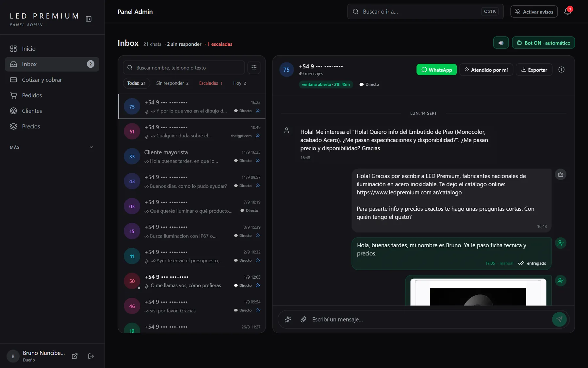Open Precios section
Viewport: 588px width, 368px height.
pos(52,127)
